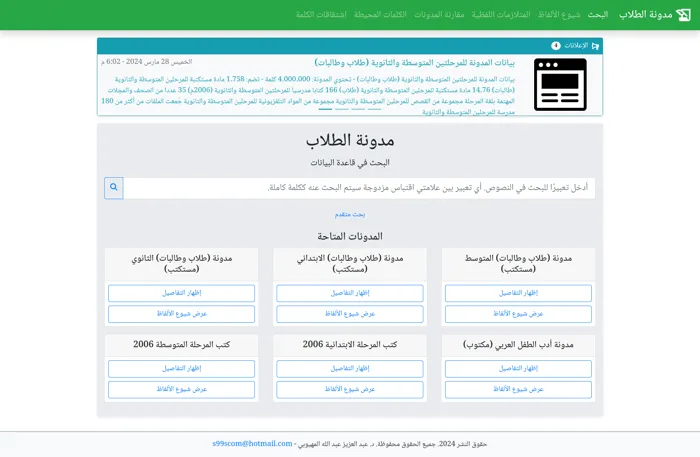The width and height of the screenshot is (700, 457).
Task: Click the s99scom@hotmail.com email link in footer
Action: coord(252,443)
